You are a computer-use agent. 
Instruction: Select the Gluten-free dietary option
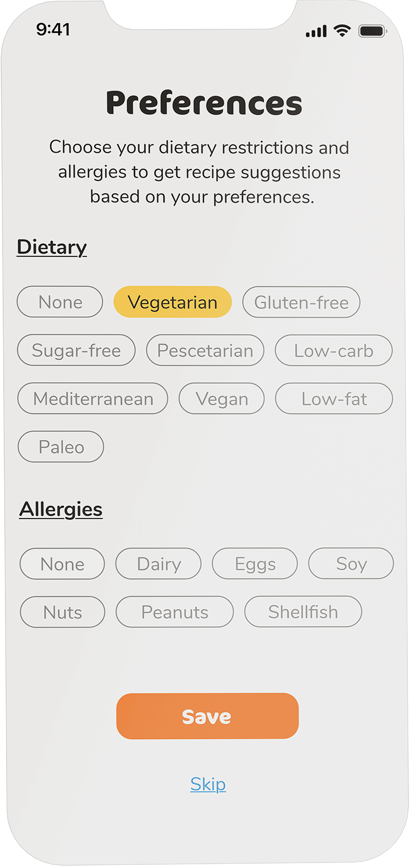[x=301, y=302]
